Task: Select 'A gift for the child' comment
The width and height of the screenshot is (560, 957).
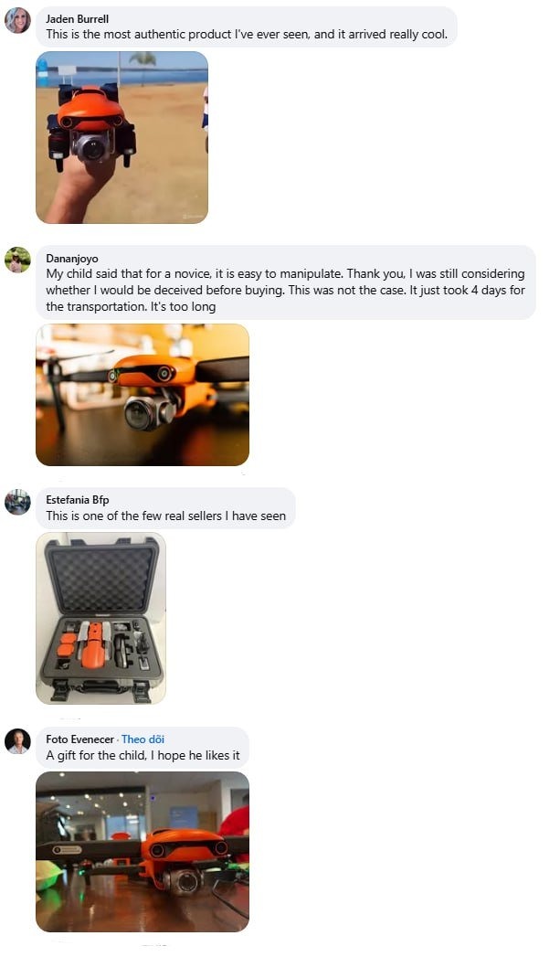Action: (143, 756)
